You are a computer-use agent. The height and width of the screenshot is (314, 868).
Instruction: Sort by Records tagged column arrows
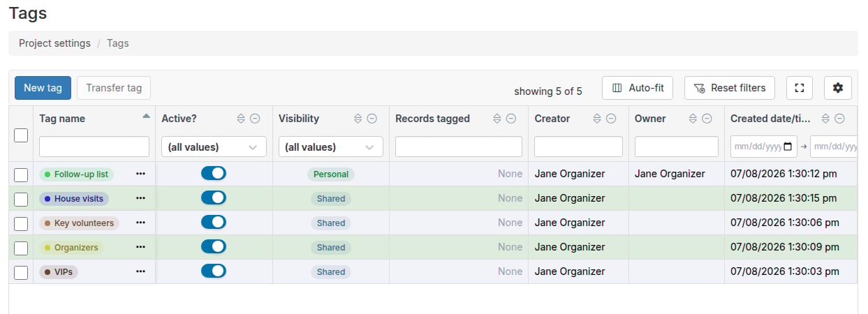pos(498,119)
